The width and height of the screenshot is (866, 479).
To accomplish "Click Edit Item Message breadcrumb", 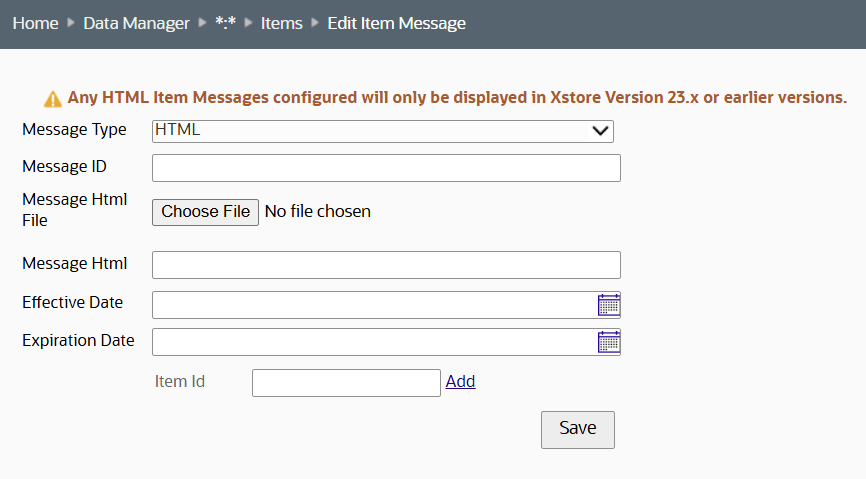I will [396, 23].
